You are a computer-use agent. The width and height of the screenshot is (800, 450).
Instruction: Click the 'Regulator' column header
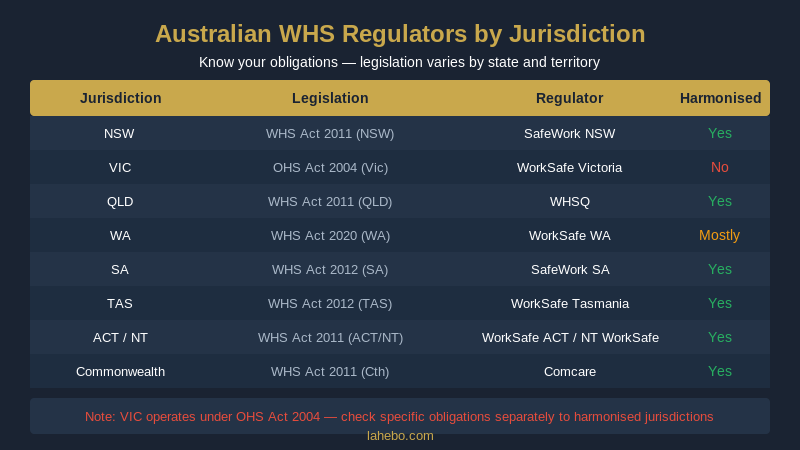[569, 98]
